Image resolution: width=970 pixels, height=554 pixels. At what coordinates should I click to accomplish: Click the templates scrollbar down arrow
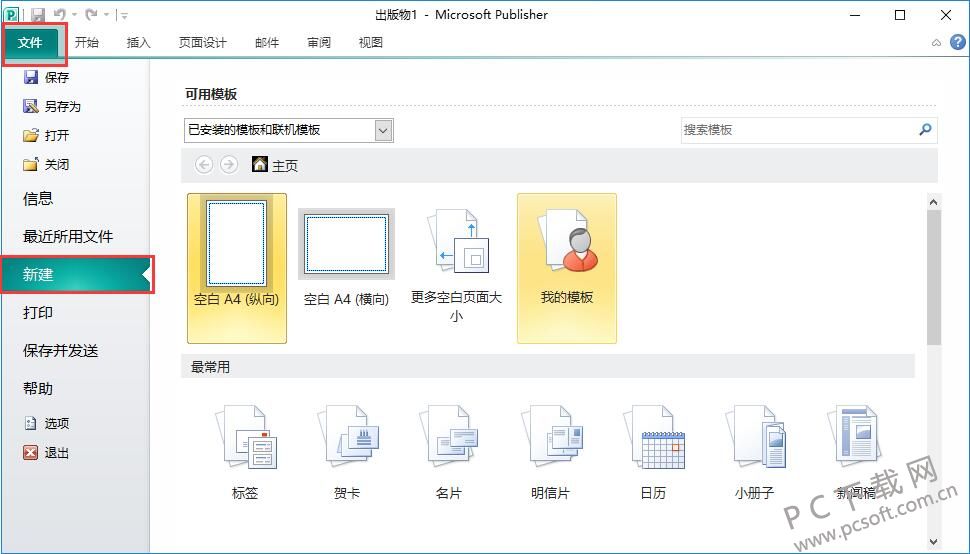pyautogui.click(x=934, y=542)
